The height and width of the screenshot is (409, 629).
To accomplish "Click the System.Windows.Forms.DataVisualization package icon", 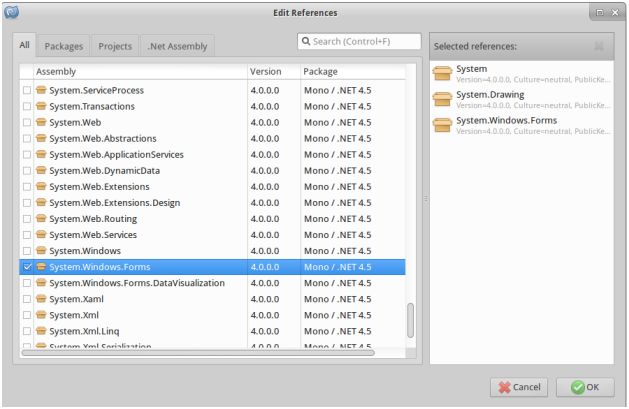I will pos(41,282).
